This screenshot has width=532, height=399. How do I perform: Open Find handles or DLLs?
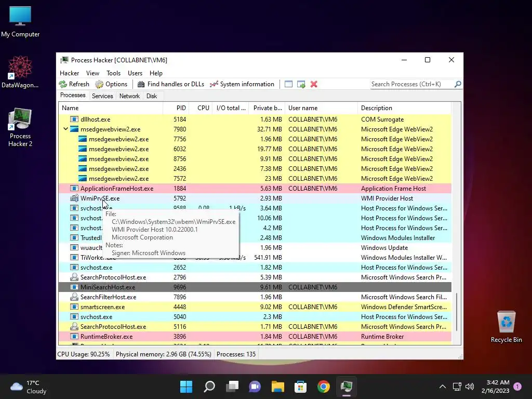click(x=171, y=84)
